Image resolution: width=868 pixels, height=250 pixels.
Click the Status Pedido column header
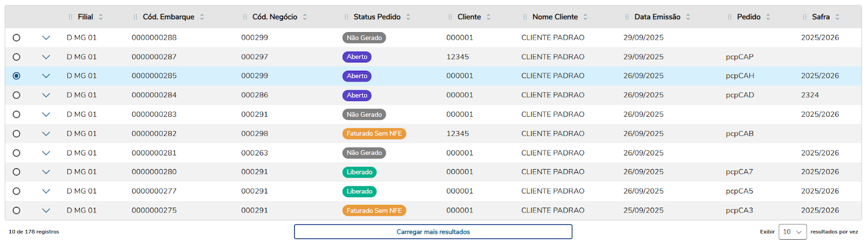click(376, 17)
